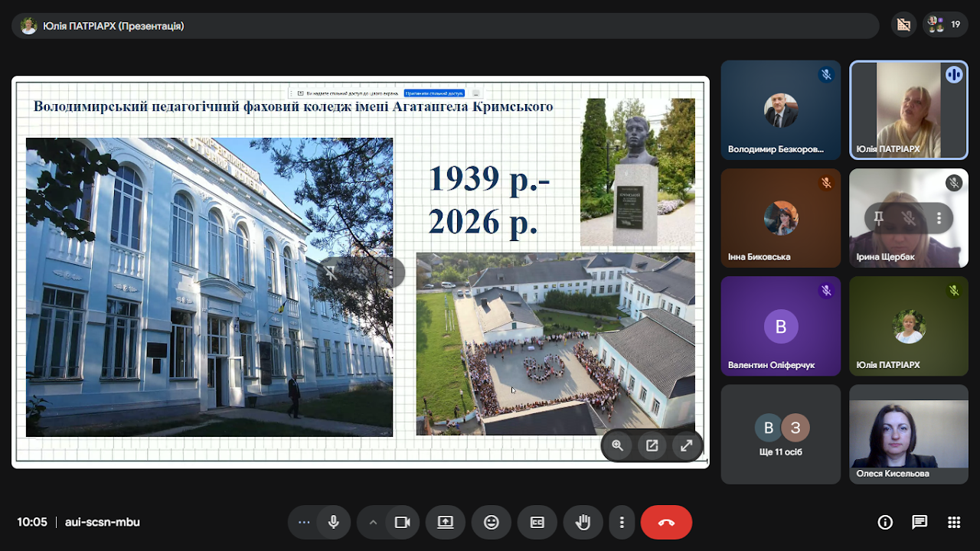The height and width of the screenshot is (551, 980).
Task: Open presentation in a new window
Action: point(652,445)
